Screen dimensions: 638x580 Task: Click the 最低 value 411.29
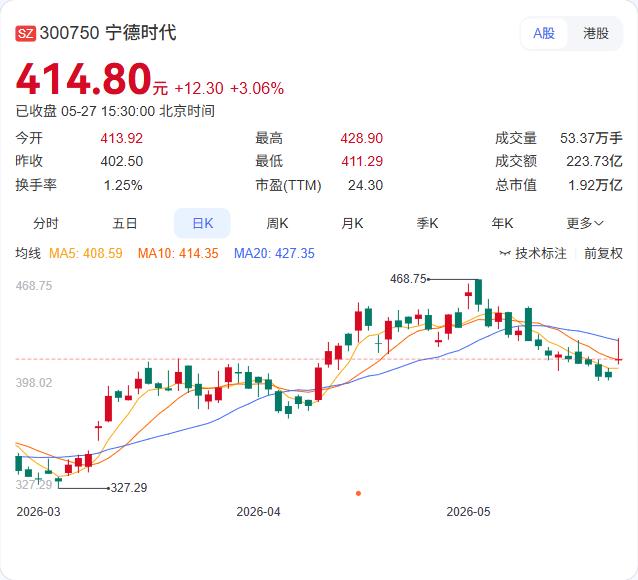(x=362, y=161)
